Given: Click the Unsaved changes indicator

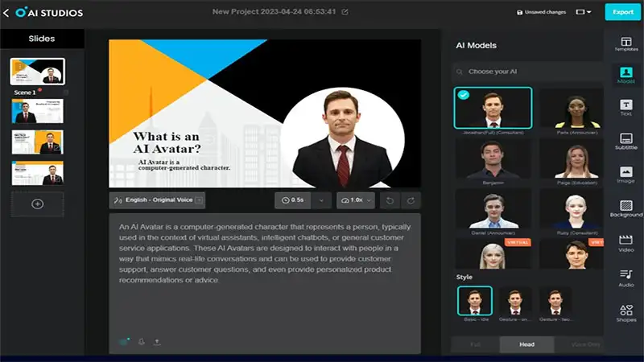Looking at the screenshot, I should (x=541, y=12).
